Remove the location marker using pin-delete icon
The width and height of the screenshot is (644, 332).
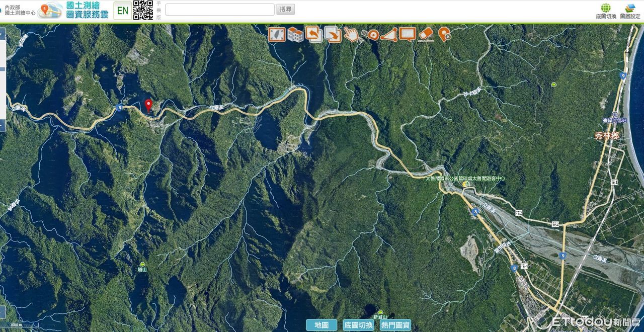(444, 34)
